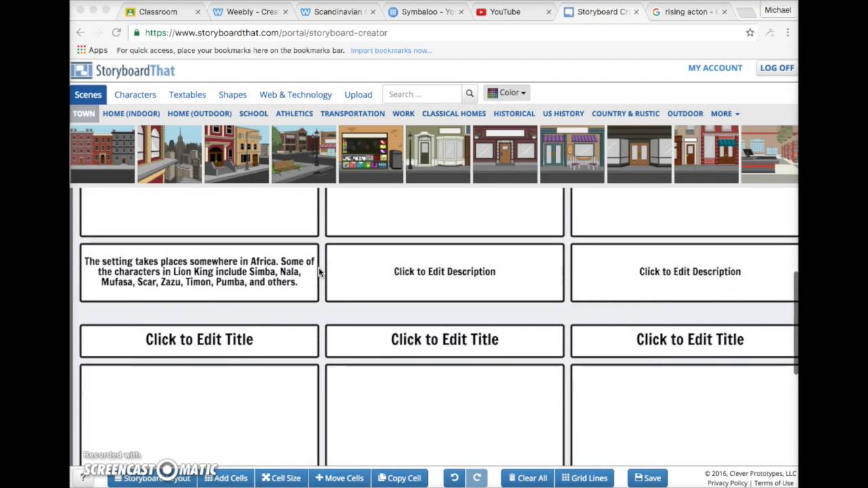The width and height of the screenshot is (868, 488).
Task: Open the Apps grid shortcut
Action: (x=92, y=50)
